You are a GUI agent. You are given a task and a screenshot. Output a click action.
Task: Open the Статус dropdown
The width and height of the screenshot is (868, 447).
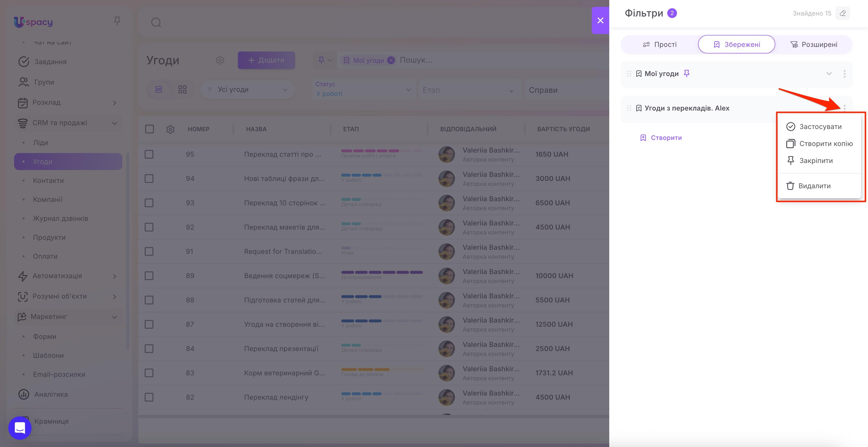364,89
